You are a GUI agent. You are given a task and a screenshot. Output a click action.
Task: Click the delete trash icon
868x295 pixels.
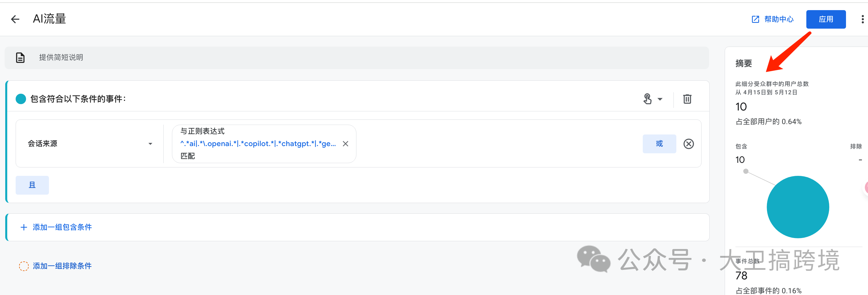click(687, 99)
